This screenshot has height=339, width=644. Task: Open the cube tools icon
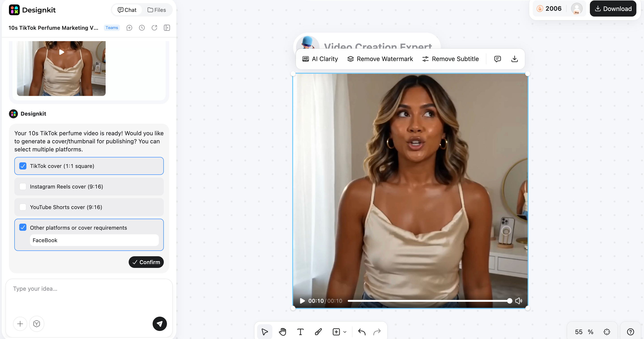(36, 324)
